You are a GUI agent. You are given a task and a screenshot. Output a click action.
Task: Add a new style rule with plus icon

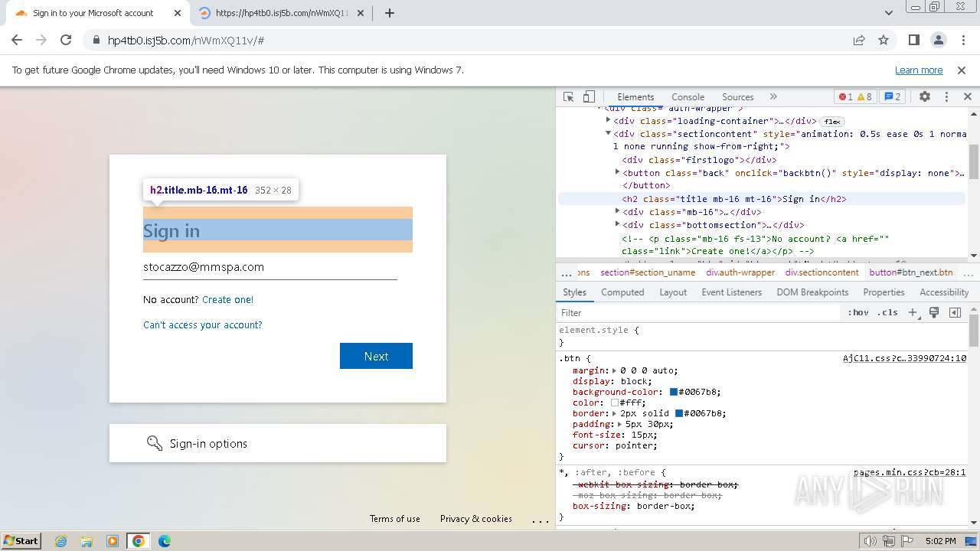coord(913,312)
